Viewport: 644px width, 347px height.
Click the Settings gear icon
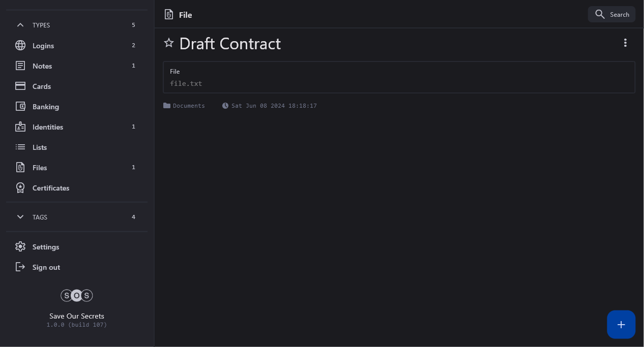[x=20, y=247]
